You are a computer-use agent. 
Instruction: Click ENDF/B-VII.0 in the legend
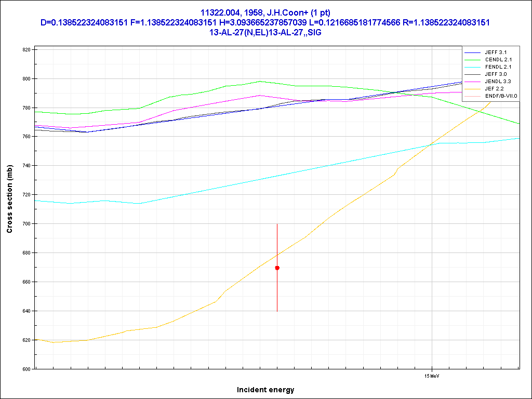(x=501, y=96)
